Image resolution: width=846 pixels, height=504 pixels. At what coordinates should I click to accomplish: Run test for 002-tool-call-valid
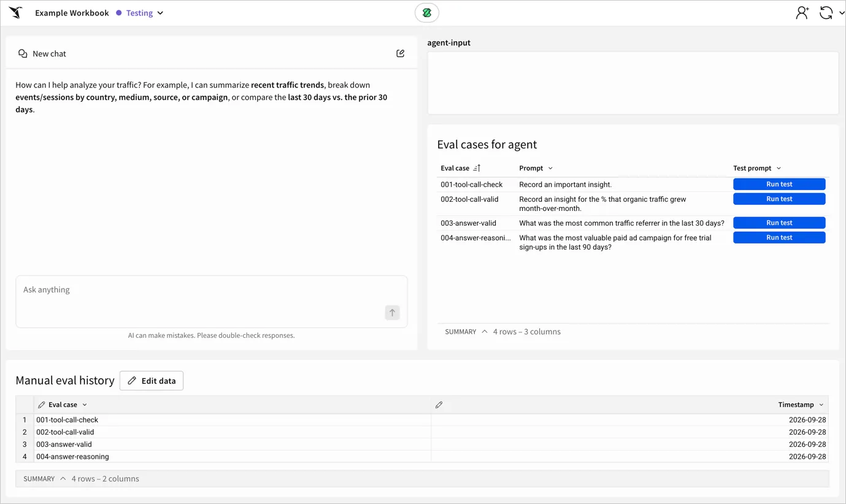tap(779, 199)
